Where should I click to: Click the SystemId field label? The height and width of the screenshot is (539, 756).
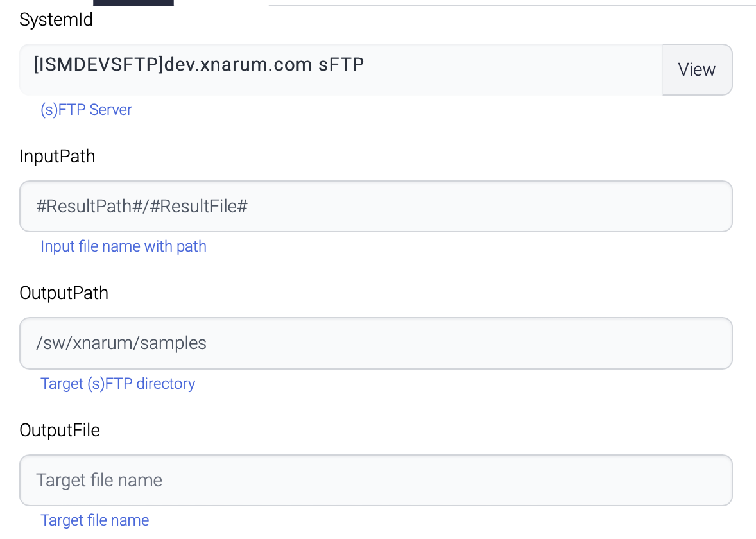pos(56,20)
